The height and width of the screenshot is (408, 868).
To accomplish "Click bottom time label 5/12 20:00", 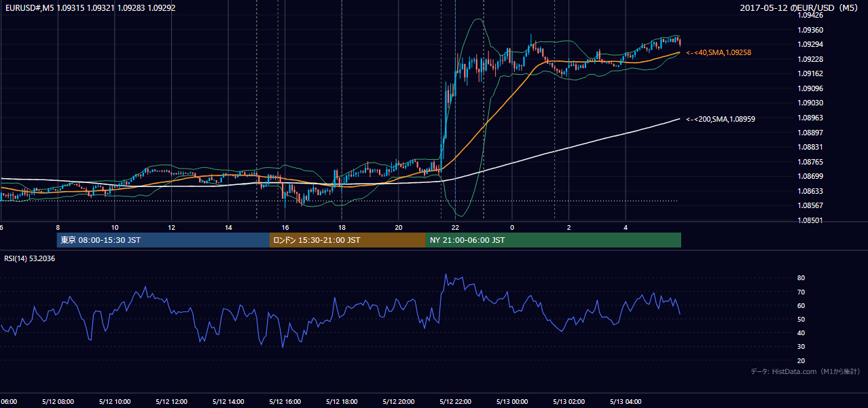I will tap(399, 401).
